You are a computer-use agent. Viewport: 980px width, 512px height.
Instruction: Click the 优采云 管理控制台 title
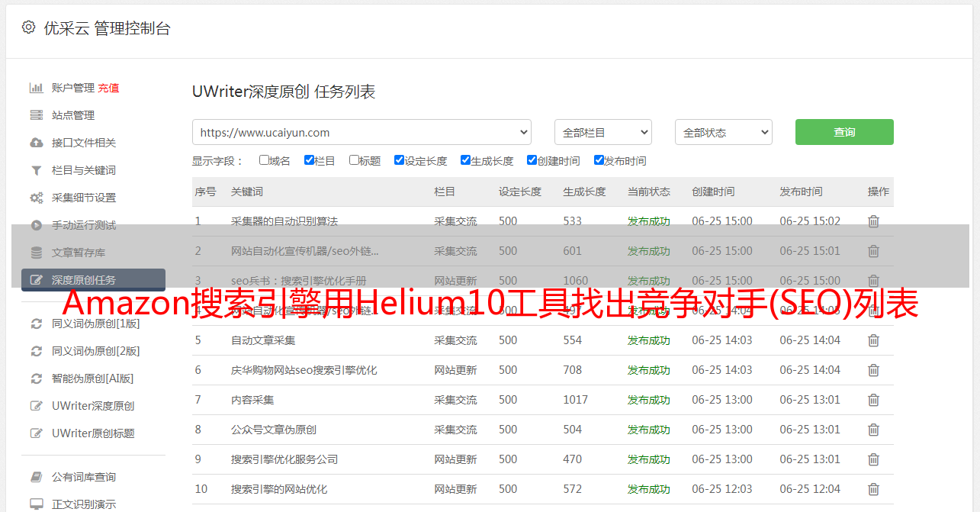click(x=107, y=28)
